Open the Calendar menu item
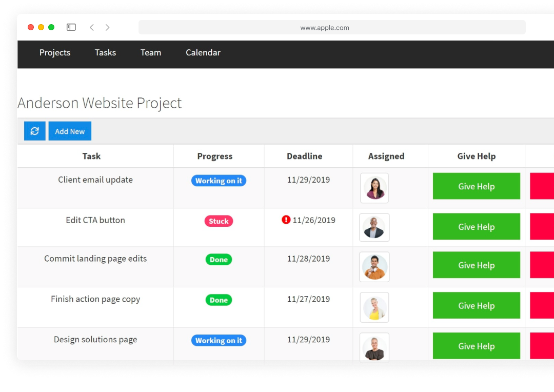Image resolution: width=554 pixels, height=392 pixels. coord(203,53)
